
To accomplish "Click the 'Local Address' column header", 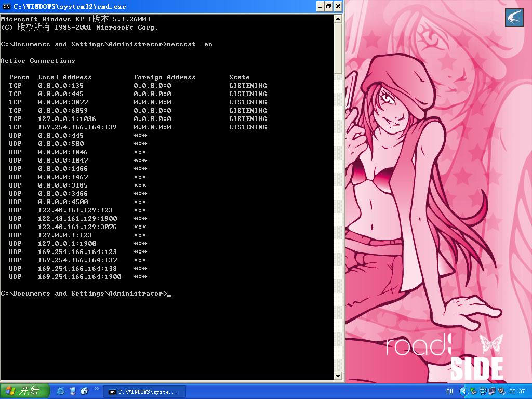I will tap(65, 77).
